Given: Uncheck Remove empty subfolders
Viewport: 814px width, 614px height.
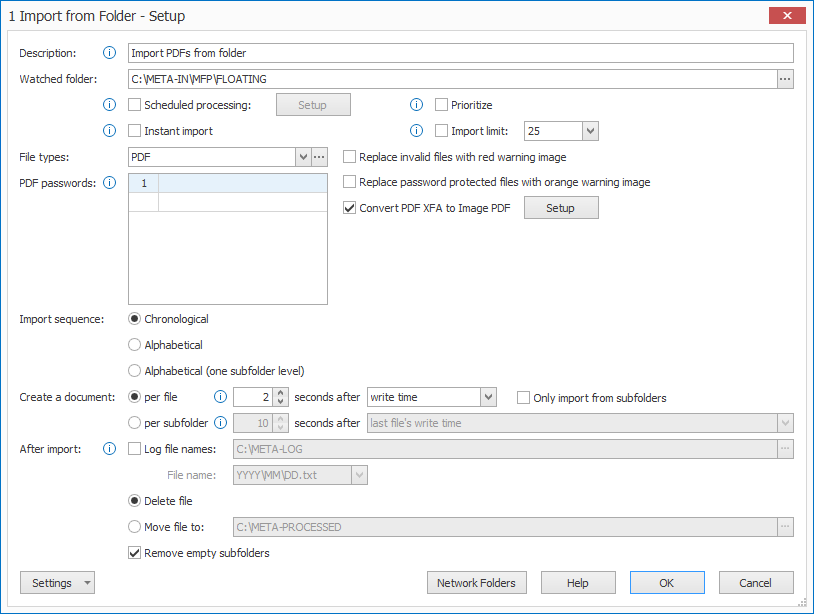Looking at the screenshot, I should pyautogui.click(x=134, y=553).
